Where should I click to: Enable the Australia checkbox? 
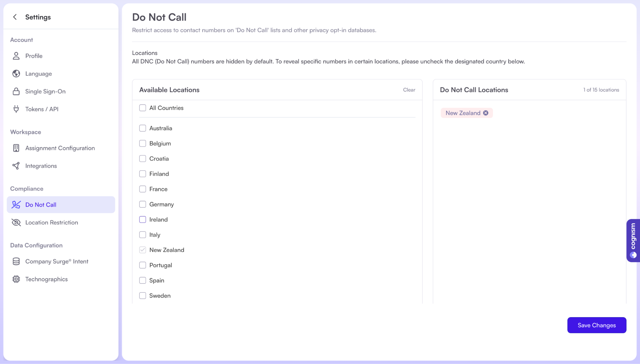coord(142,128)
